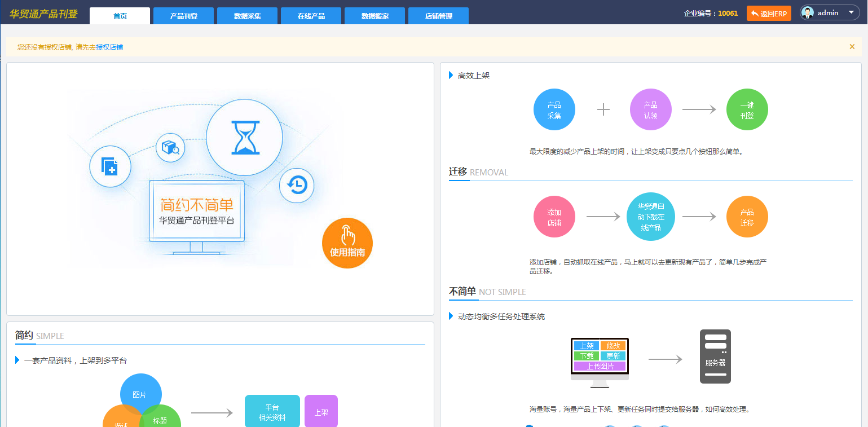Screen dimensions: 868x427
Task: Dismiss the yellow authorization notice bar
Action: tap(852, 47)
